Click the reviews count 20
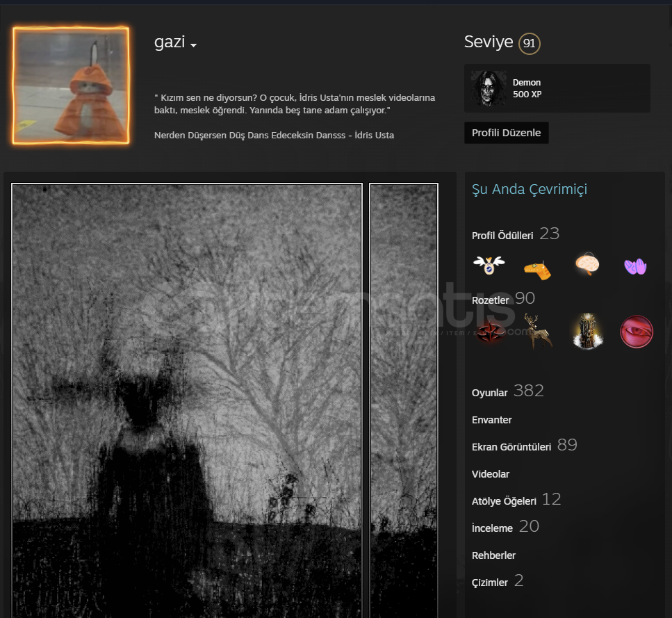The height and width of the screenshot is (618, 672). click(x=529, y=527)
